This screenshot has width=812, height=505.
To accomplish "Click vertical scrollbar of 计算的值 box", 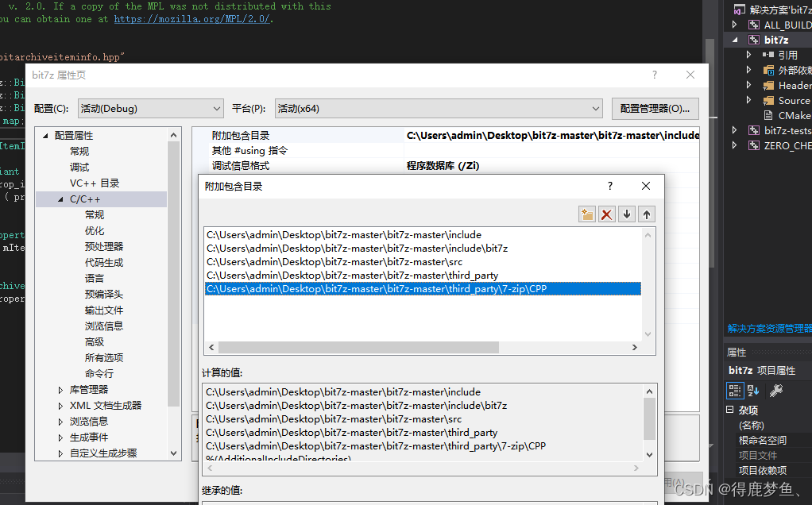I will coord(649,418).
